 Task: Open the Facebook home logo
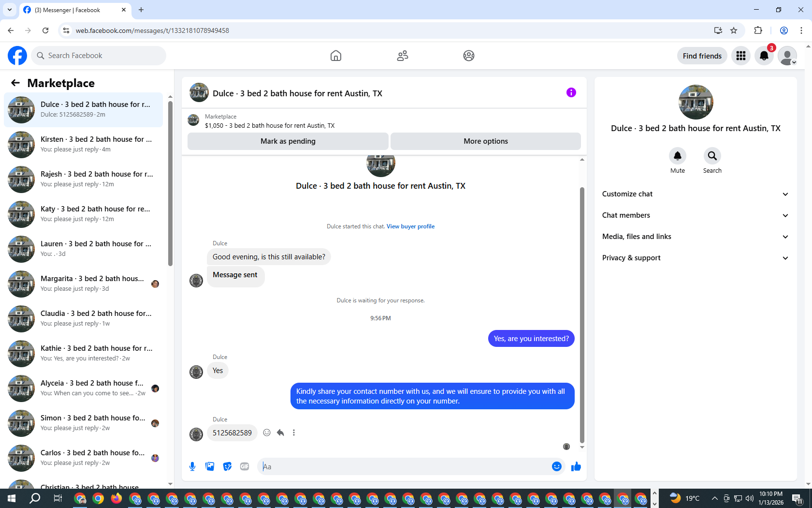(x=17, y=56)
